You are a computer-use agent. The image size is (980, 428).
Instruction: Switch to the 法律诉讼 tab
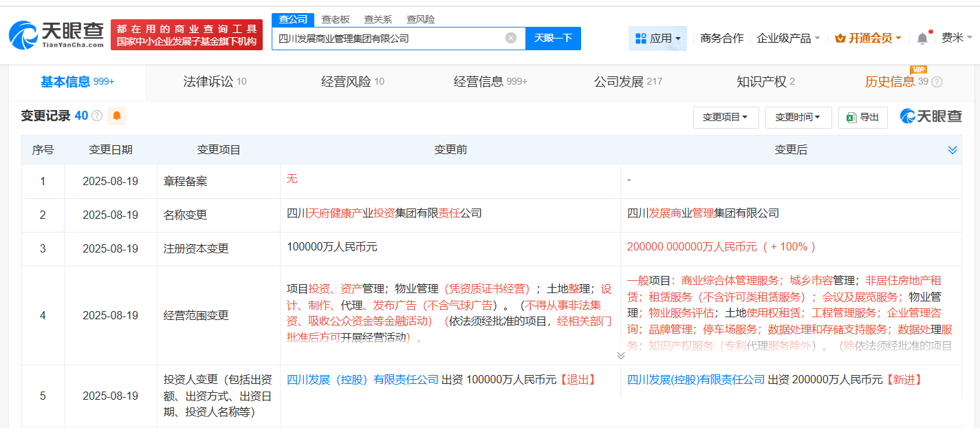tap(215, 82)
